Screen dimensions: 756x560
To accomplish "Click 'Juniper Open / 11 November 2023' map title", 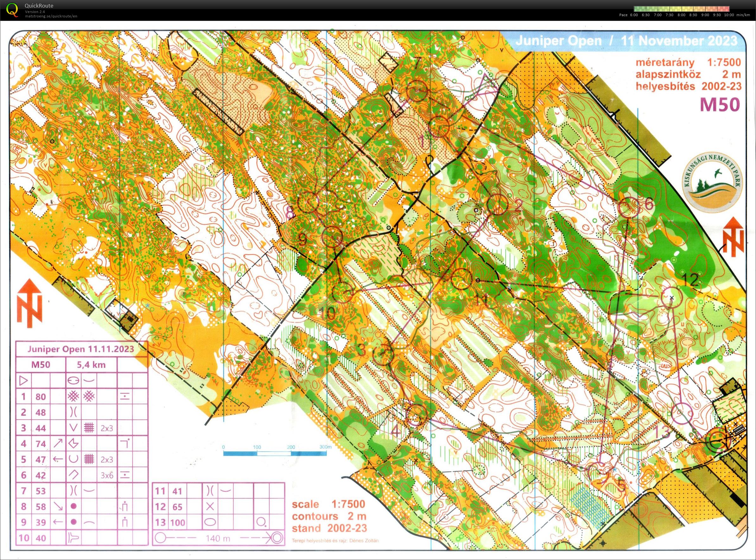I will [626, 41].
